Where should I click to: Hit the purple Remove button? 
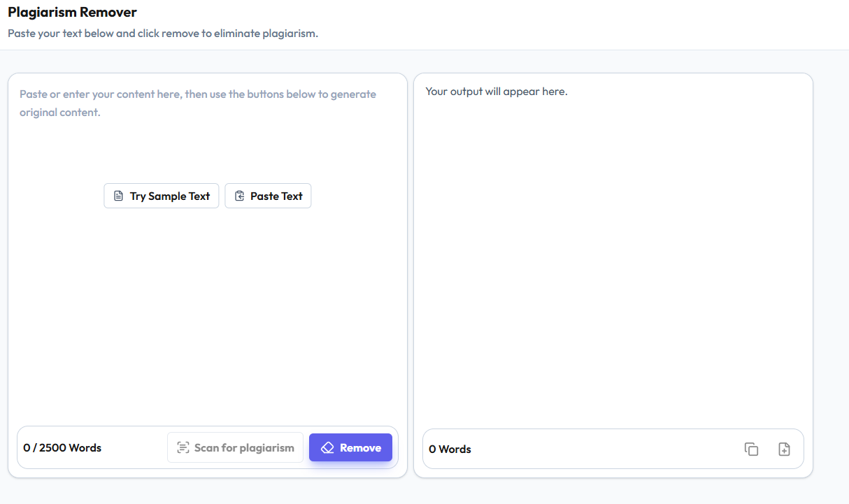click(x=350, y=447)
